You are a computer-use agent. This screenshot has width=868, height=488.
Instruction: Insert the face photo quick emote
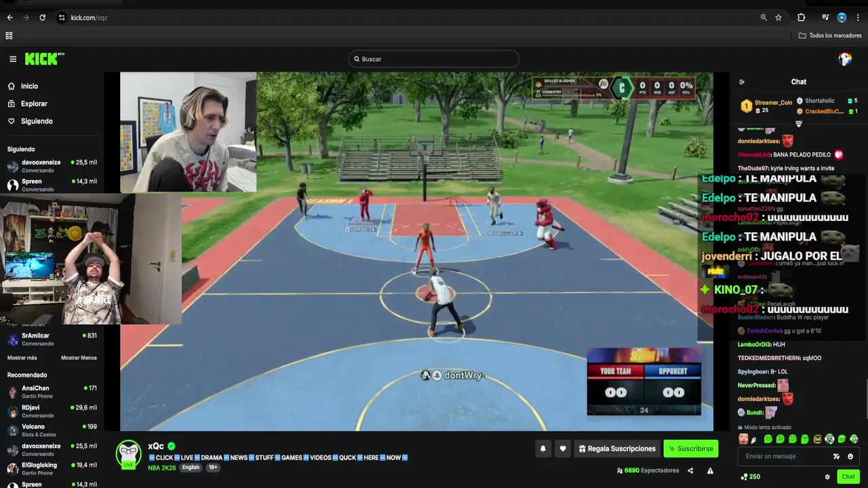click(x=744, y=439)
